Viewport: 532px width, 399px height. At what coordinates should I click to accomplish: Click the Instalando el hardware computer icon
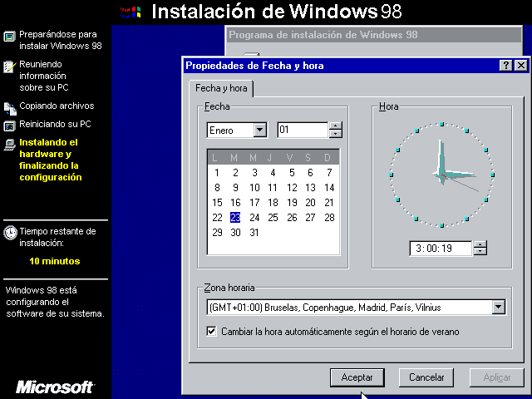click(x=9, y=145)
